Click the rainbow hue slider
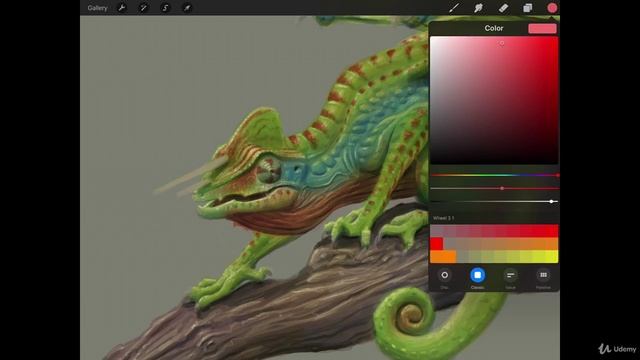The width and height of the screenshot is (640, 360). [x=494, y=175]
